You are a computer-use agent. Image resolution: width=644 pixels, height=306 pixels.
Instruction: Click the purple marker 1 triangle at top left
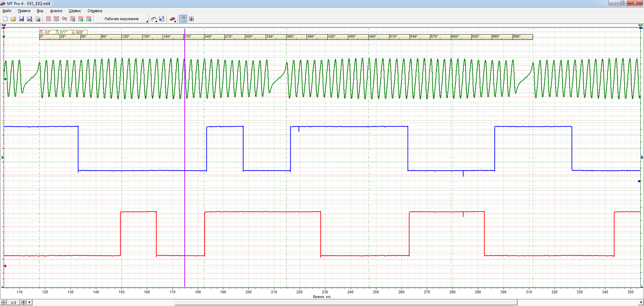pos(4,26)
